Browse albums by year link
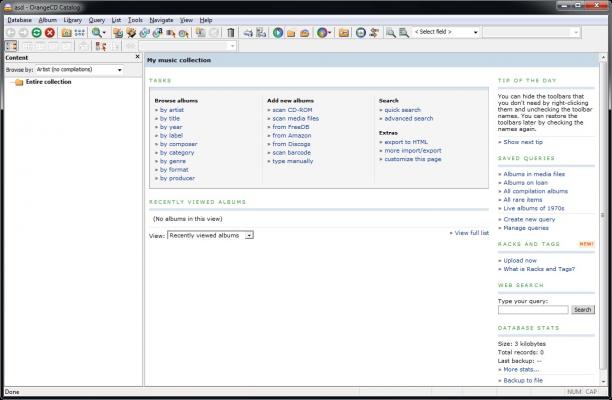 click(x=171, y=127)
